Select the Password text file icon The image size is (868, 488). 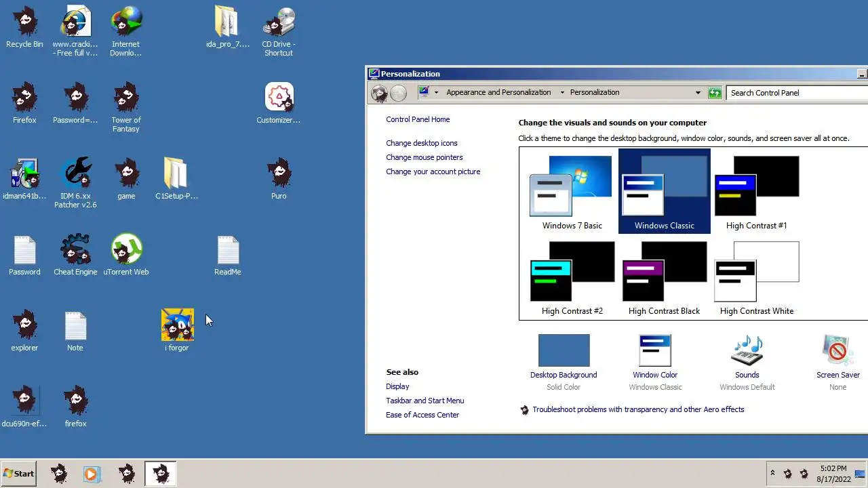(x=24, y=256)
